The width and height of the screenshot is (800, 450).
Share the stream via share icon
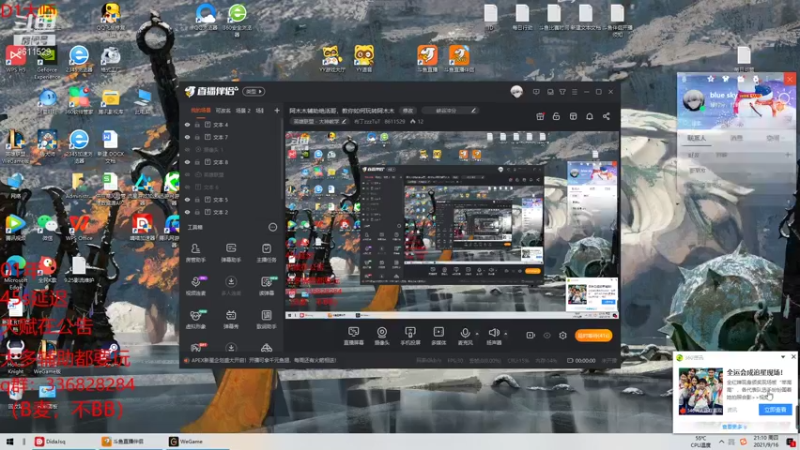click(606, 116)
